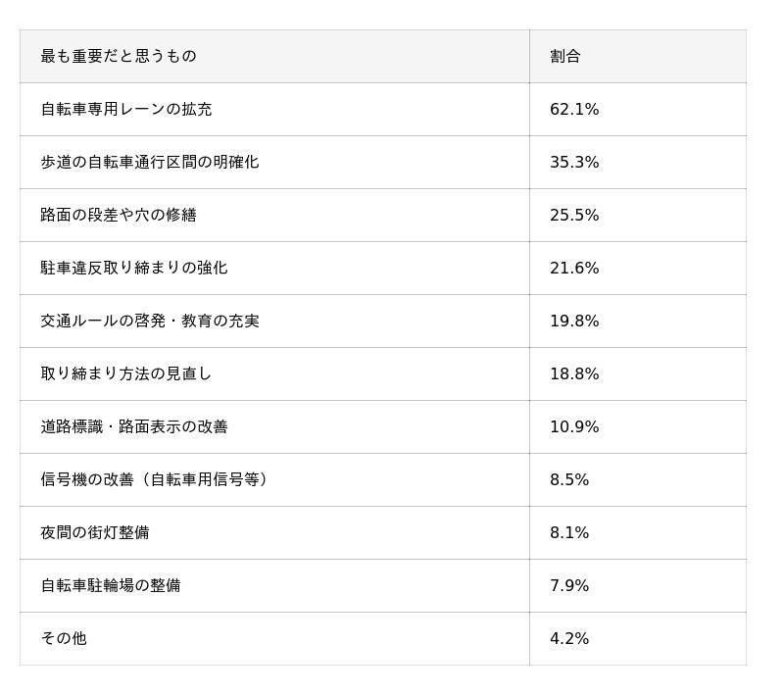This screenshot has height=695, width=784.
Task: Select the 歩道の自転車通行区間の明確化 cell
Action: coord(274,162)
